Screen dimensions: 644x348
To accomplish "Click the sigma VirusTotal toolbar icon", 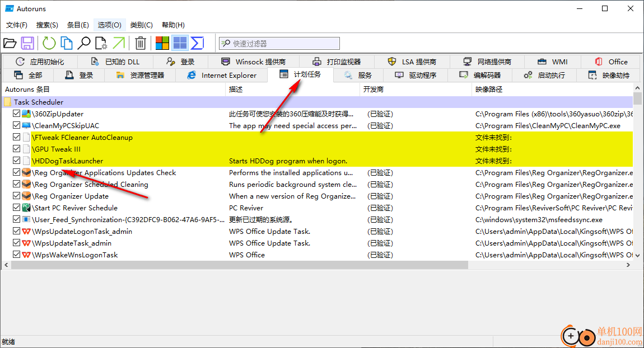I will [198, 43].
